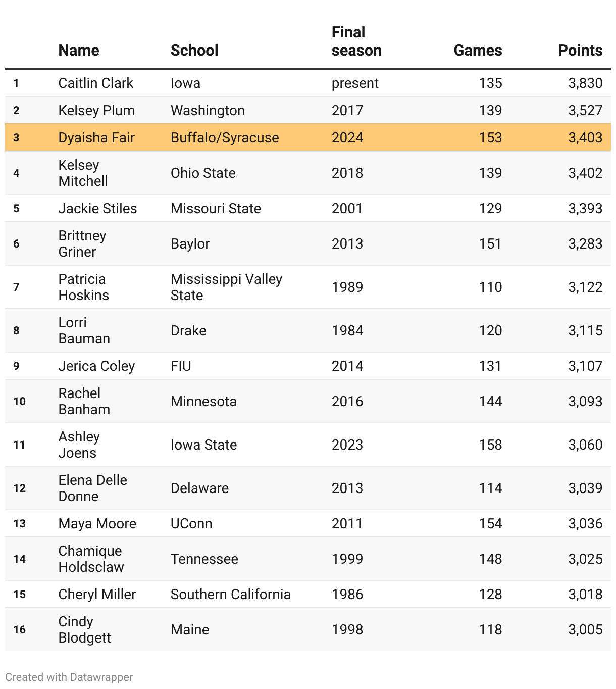Click the Mississippi Valley State cell
Image resolution: width=616 pixels, height=689 pixels.
coord(226,287)
